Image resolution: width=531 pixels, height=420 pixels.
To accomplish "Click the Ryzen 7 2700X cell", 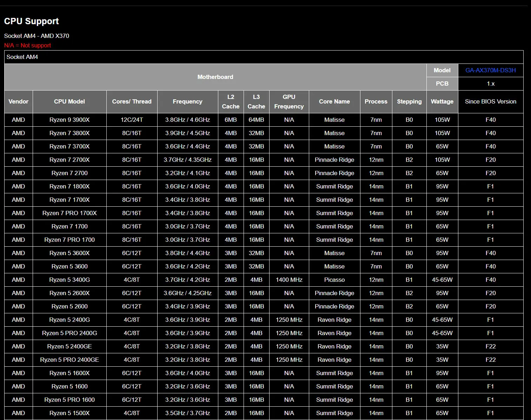I will (69, 160).
